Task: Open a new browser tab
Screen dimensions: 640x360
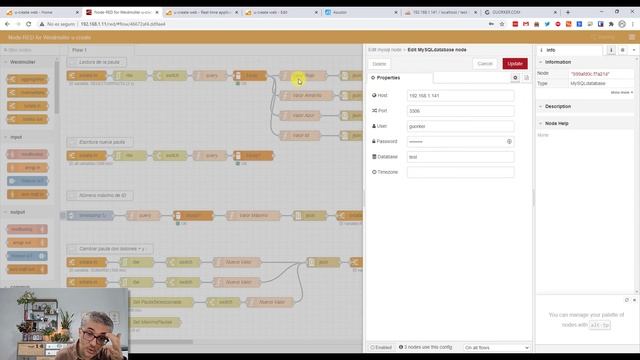Action: [568, 12]
